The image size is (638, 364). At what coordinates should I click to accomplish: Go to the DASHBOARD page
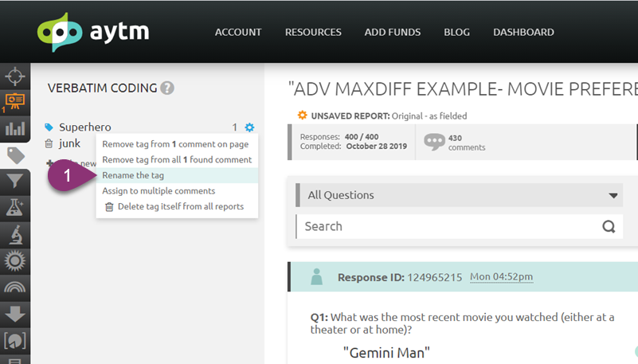[523, 33]
